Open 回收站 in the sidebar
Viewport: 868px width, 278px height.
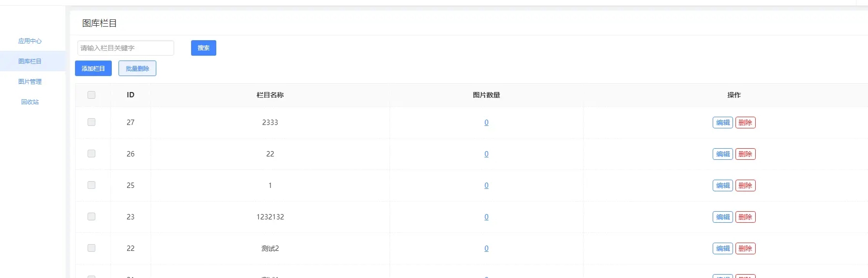coord(30,102)
